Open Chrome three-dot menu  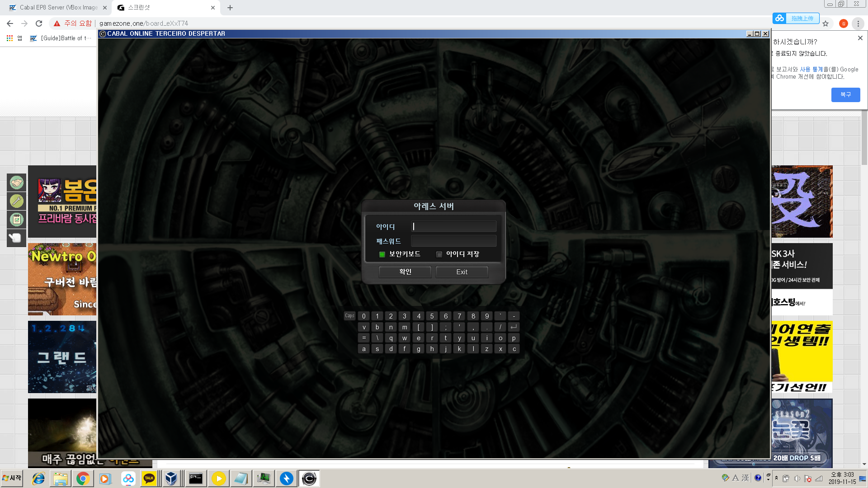click(x=858, y=23)
